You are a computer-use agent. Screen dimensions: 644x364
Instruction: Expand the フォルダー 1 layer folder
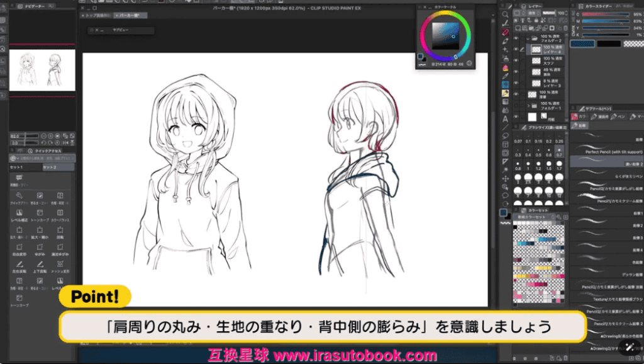[x=527, y=106]
